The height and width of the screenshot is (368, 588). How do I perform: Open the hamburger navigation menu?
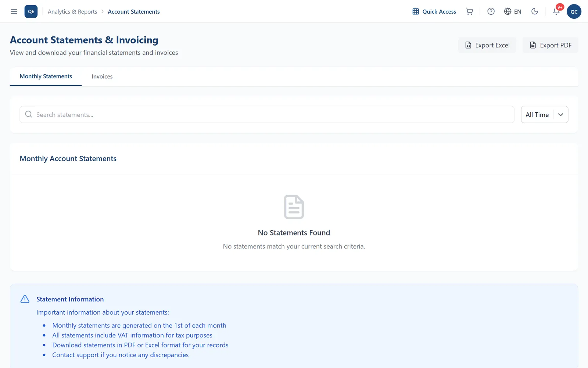tap(14, 11)
